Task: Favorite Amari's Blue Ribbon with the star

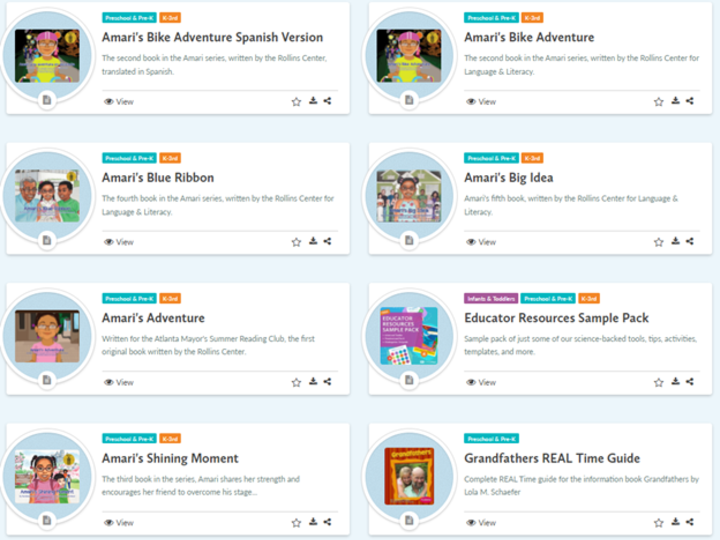Action: [x=296, y=242]
